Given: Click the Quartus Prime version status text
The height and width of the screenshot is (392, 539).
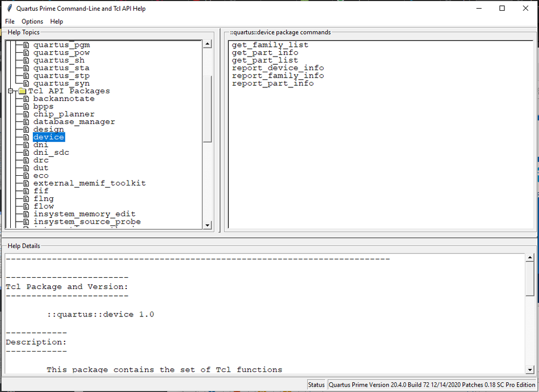Looking at the screenshot, I should [x=432, y=385].
